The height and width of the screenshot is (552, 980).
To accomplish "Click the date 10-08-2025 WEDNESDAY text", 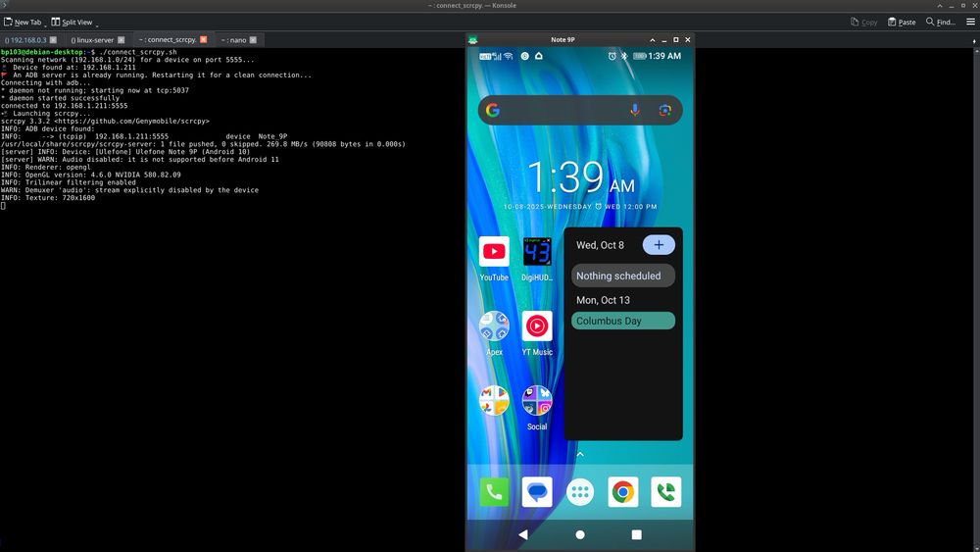I will click(x=548, y=206).
